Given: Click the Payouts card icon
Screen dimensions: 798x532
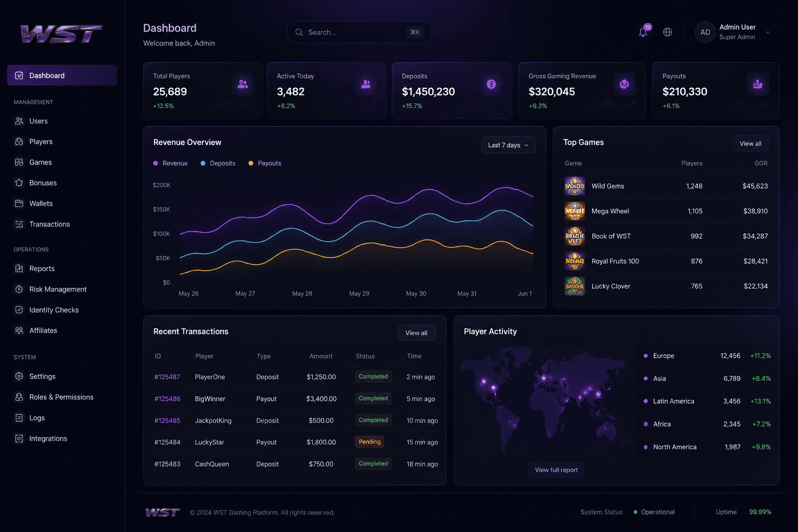Looking at the screenshot, I should 757,84.
